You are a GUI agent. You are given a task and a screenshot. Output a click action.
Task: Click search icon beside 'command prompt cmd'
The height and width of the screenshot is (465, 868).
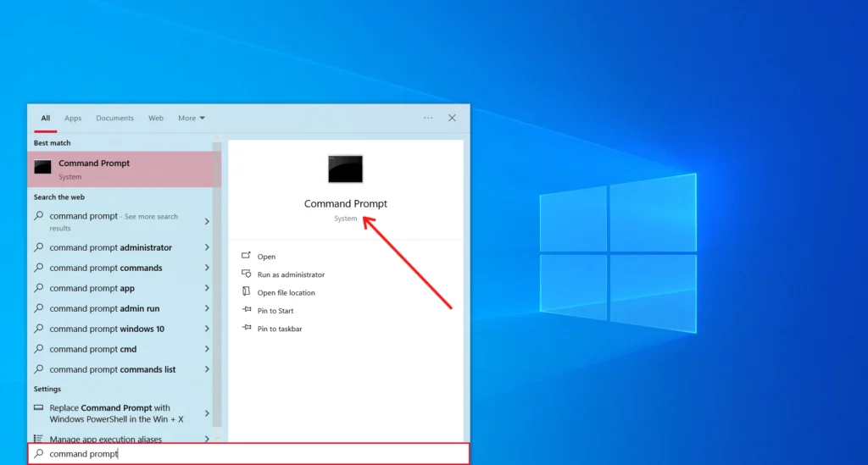click(39, 349)
